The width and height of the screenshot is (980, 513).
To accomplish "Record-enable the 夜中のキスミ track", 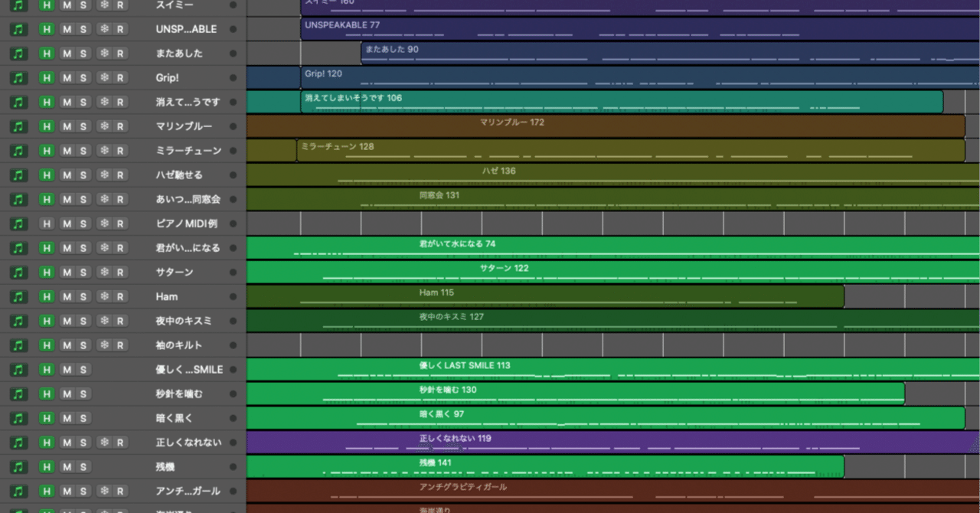I will [x=119, y=321].
